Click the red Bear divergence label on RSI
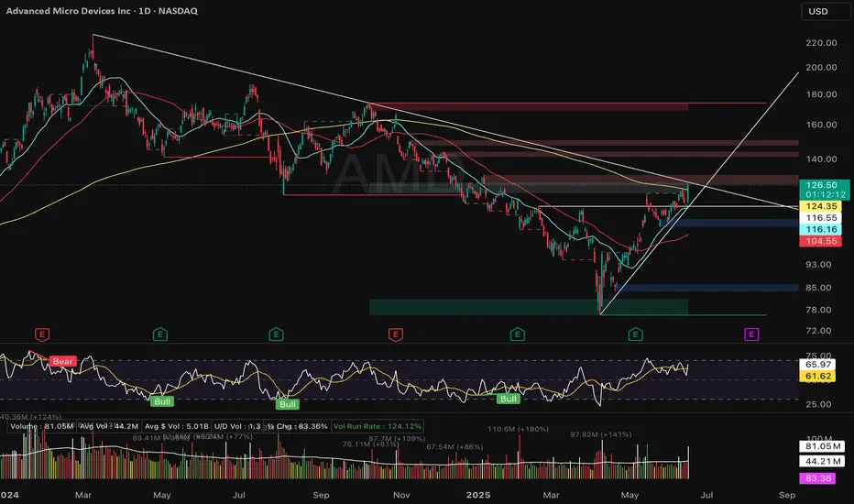854x504 pixels. (62, 361)
